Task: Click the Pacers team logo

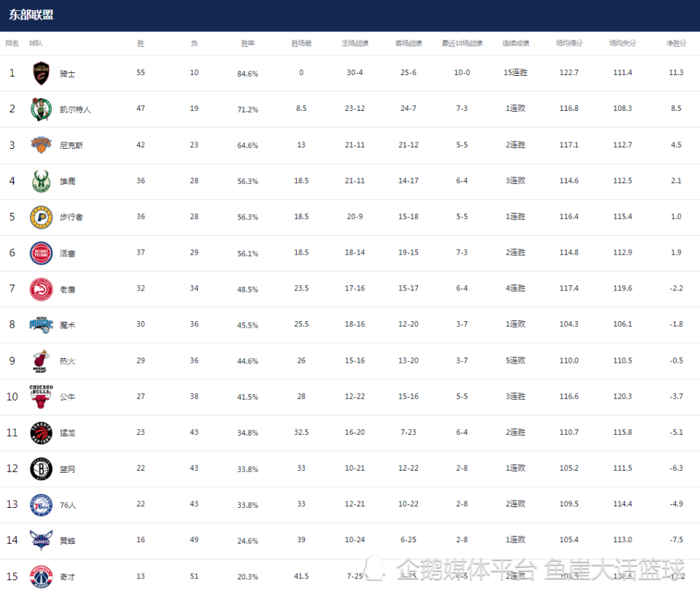Action: (x=41, y=217)
